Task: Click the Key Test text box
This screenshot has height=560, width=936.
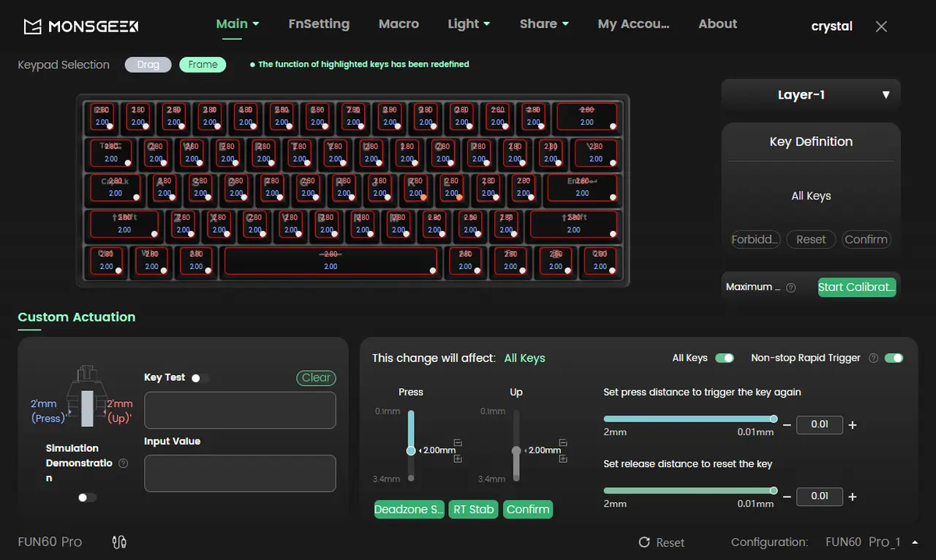Action: point(240,410)
